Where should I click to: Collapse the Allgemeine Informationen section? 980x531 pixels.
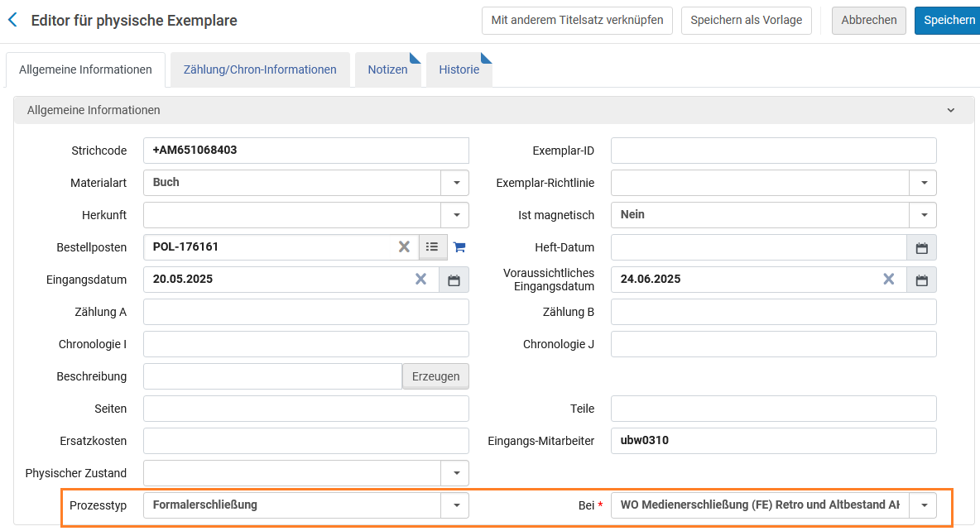(951, 110)
